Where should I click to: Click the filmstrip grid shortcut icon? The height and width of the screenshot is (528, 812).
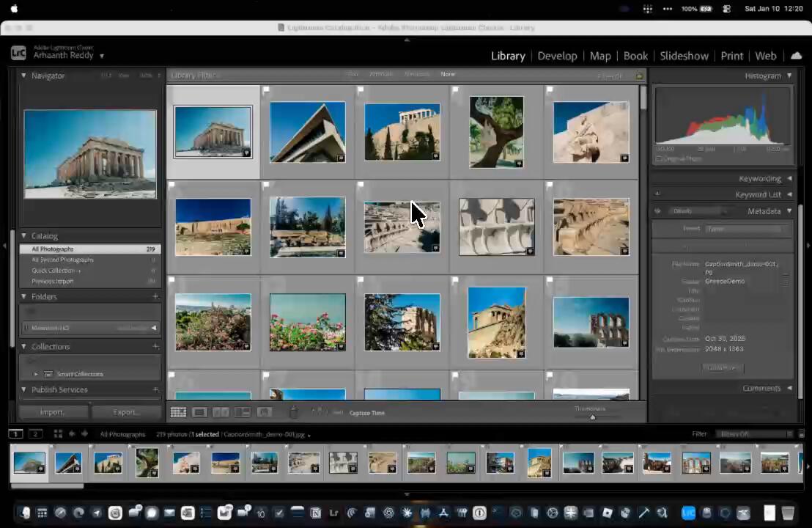coord(58,434)
